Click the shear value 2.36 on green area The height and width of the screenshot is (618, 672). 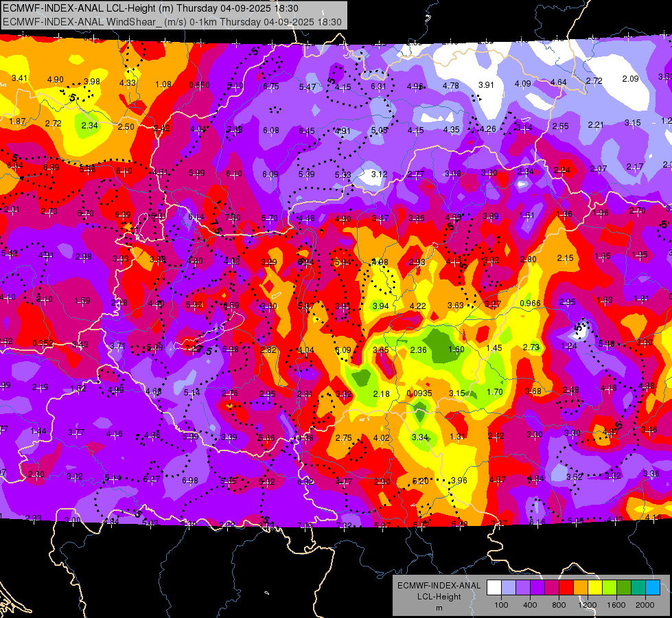[x=418, y=350]
